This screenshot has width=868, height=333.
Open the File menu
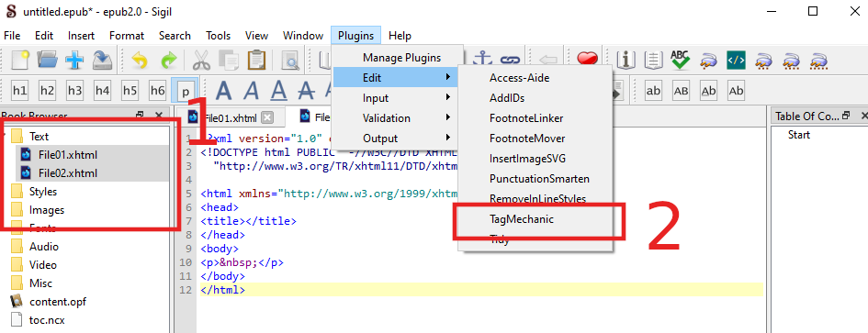(12, 36)
